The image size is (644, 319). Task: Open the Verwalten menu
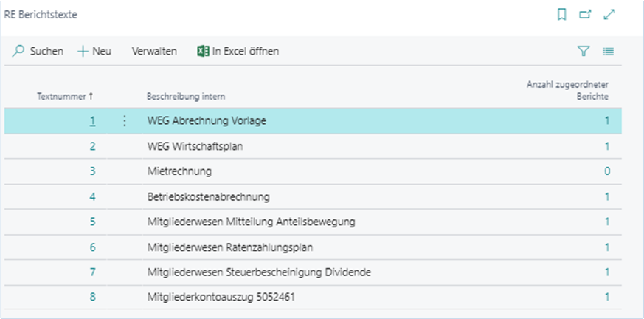click(x=153, y=52)
